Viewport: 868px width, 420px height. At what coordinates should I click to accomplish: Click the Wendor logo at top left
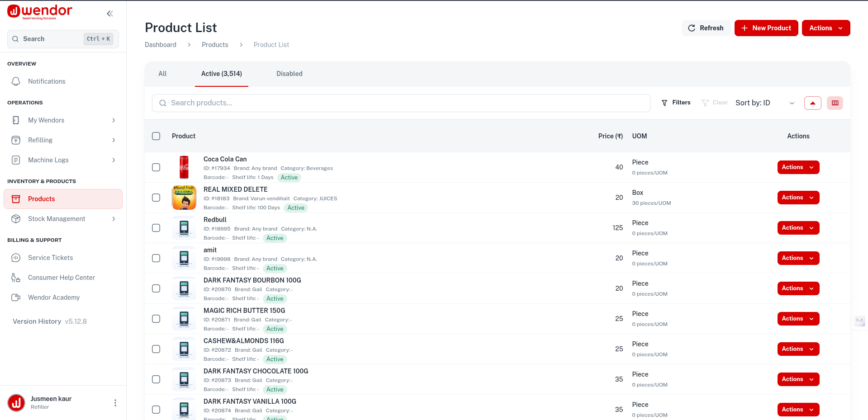point(40,12)
